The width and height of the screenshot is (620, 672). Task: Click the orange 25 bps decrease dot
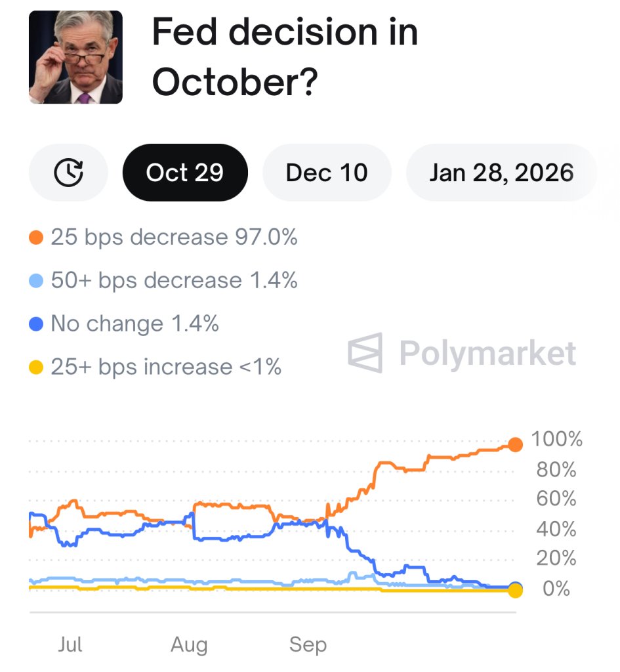37,238
